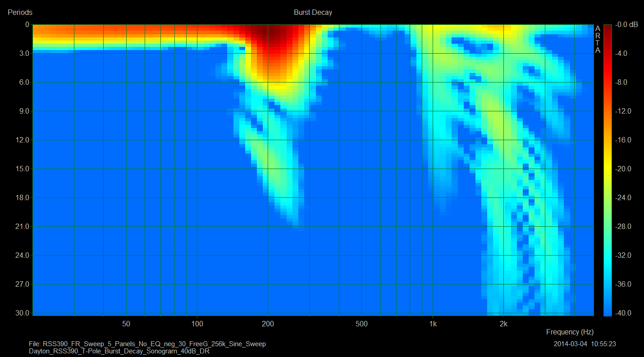Click the Frequency (Hz) axis label

[x=570, y=332]
